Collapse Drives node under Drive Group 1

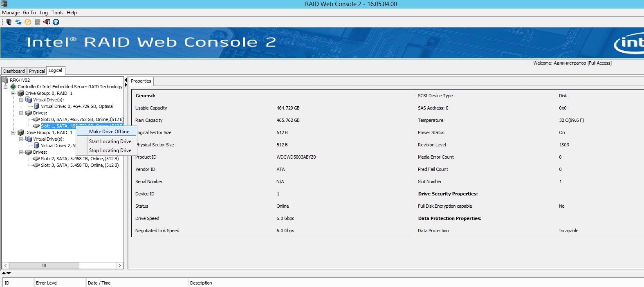tap(21, 152)
